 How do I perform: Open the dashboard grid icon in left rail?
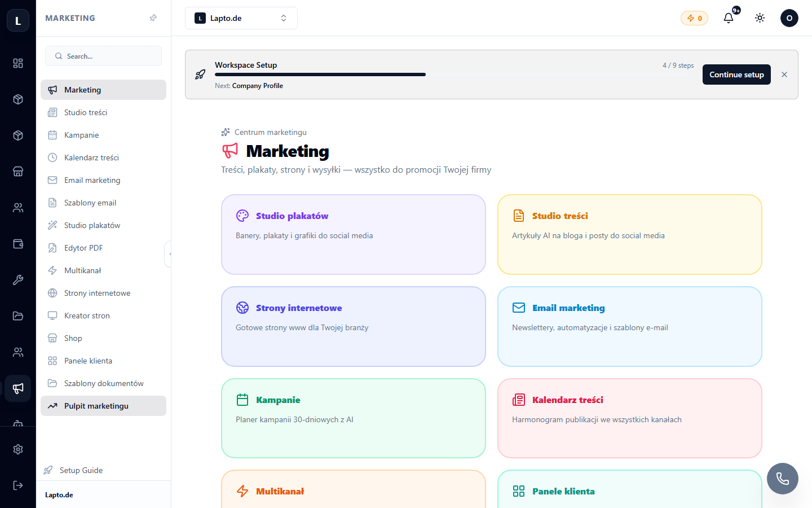[x=18, y=63]
